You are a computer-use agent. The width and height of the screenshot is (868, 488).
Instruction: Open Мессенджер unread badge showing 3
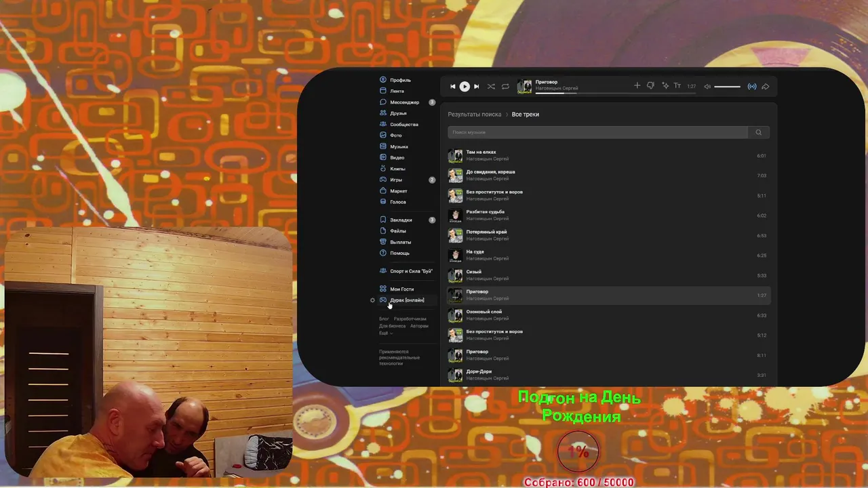point(432,102)
